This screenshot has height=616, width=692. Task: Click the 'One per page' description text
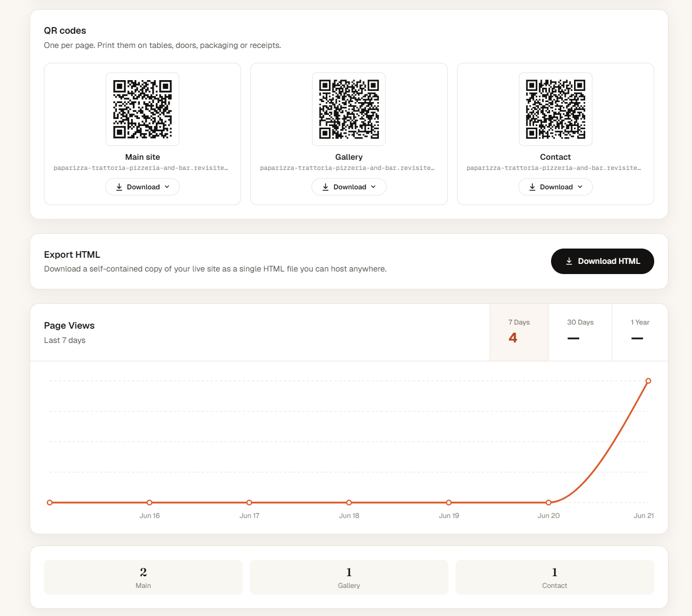coord(162,45)
